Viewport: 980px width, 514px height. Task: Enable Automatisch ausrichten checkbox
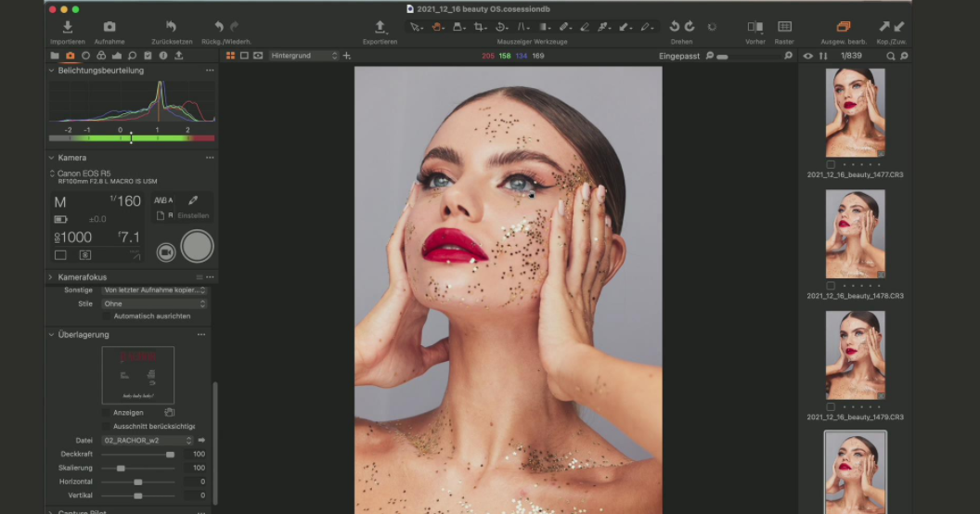tap(107, 316)
